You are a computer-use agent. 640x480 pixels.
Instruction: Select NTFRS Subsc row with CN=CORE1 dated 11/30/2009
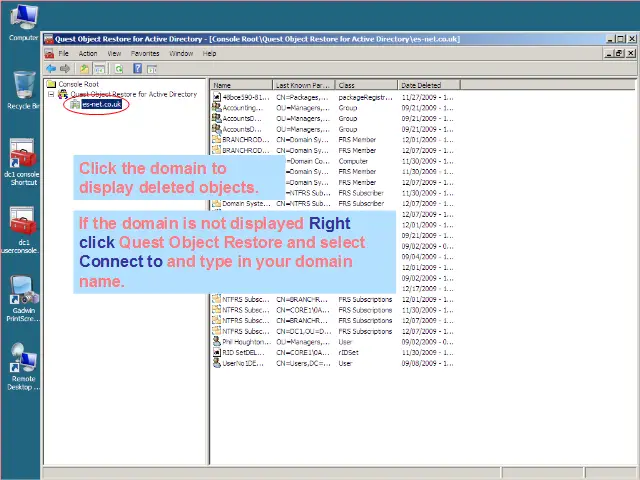point(333,310)
